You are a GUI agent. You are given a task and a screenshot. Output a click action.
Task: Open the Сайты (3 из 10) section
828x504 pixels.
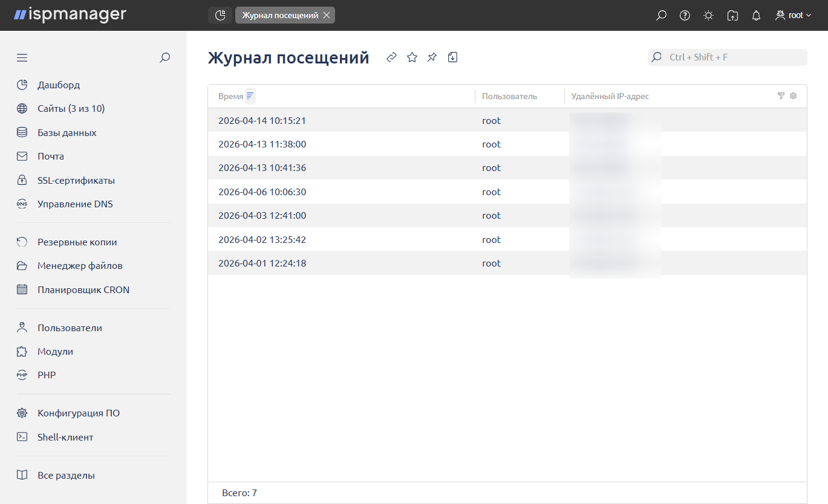click(71, 109)
